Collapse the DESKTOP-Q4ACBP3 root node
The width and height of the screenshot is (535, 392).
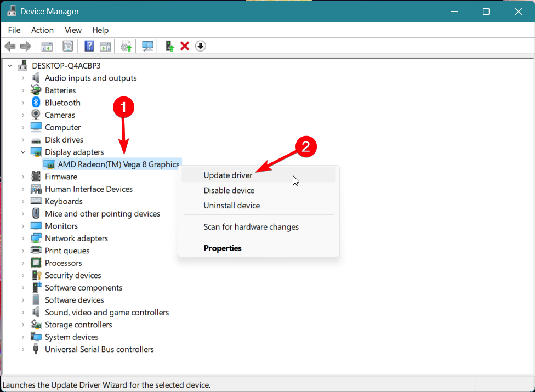10,66
